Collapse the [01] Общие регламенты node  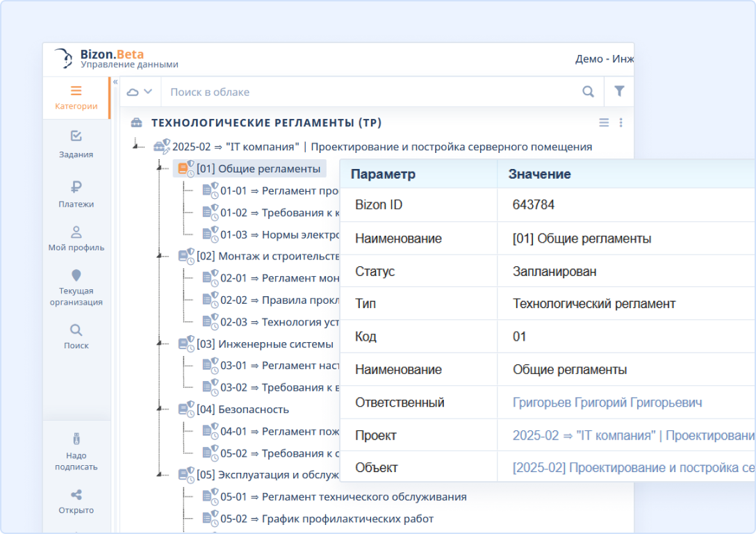tap(161, 169)
